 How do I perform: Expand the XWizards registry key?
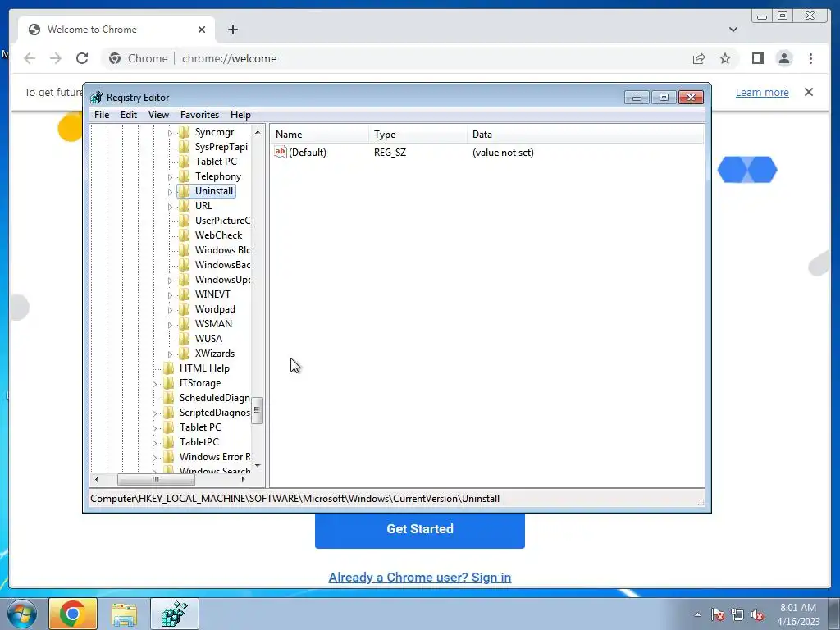(170, 354)
